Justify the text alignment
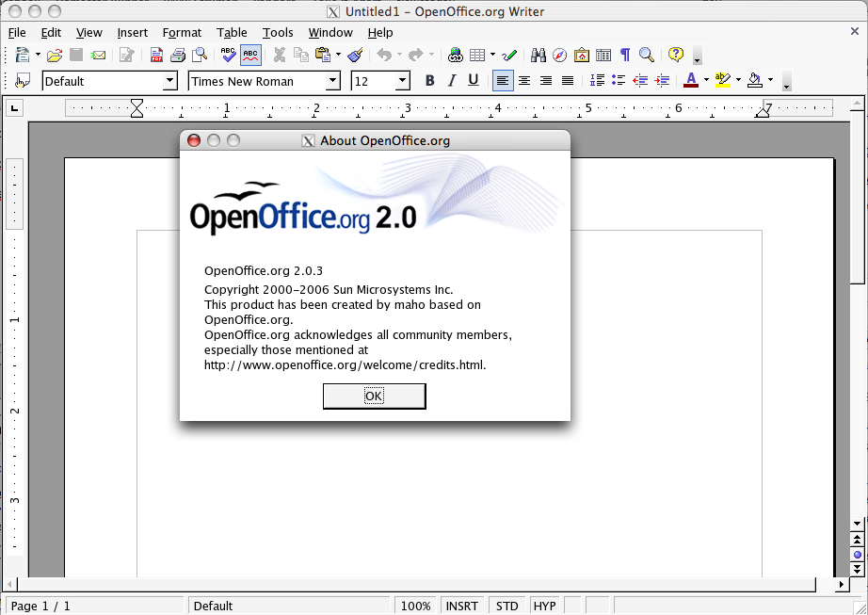 pos(568,81)
